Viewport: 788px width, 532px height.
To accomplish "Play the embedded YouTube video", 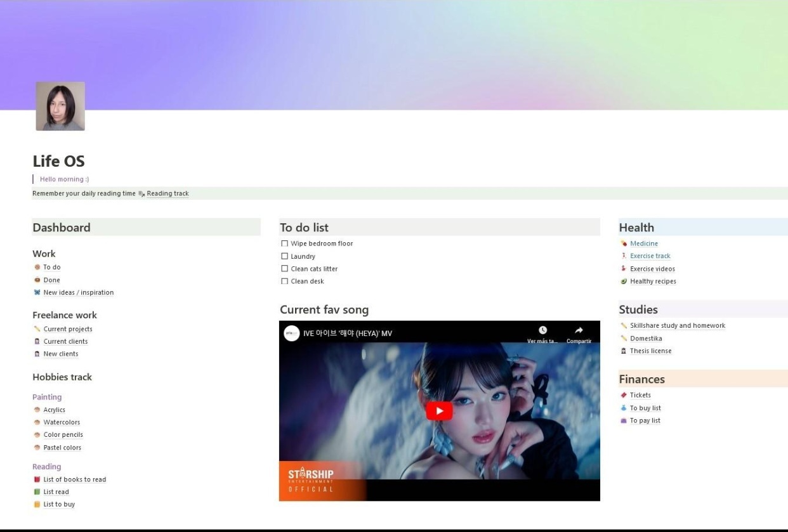I will click(x=439, y=411).
